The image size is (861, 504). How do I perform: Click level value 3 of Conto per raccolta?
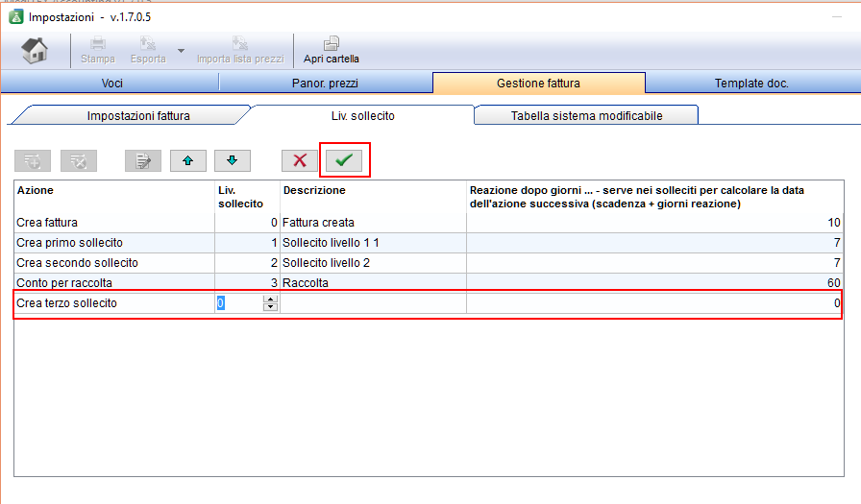point(274,282)
